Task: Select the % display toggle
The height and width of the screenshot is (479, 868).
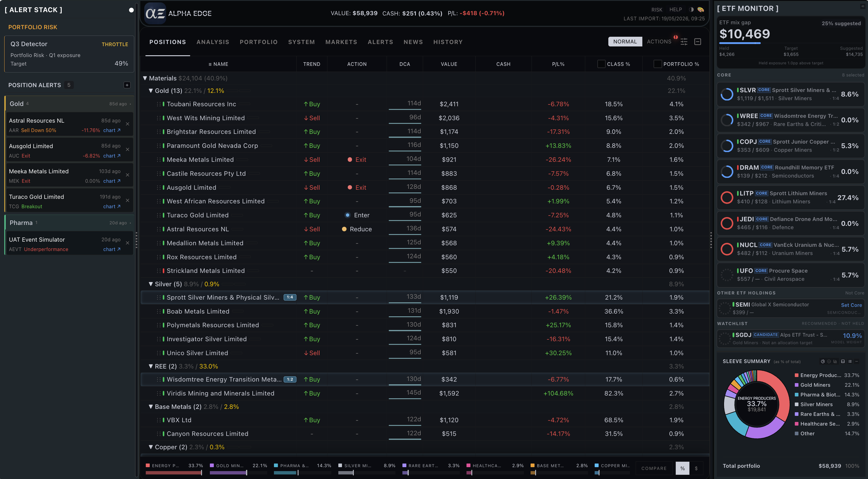Action: click(x=682, y=468)
